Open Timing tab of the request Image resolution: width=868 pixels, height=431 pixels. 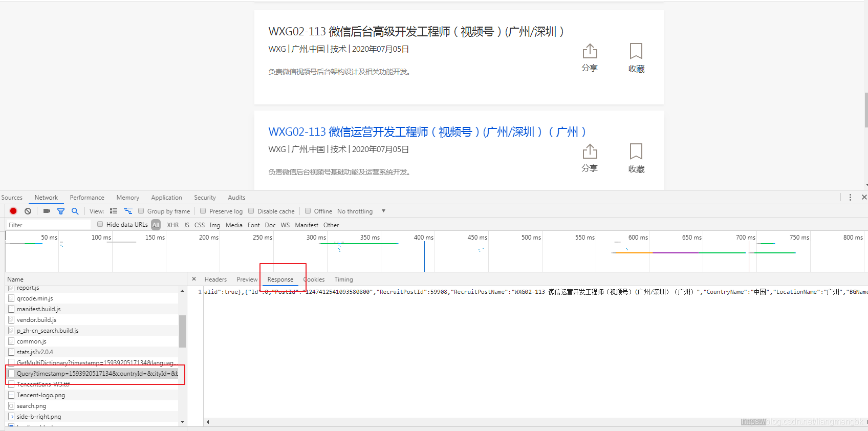click(343, 279)
